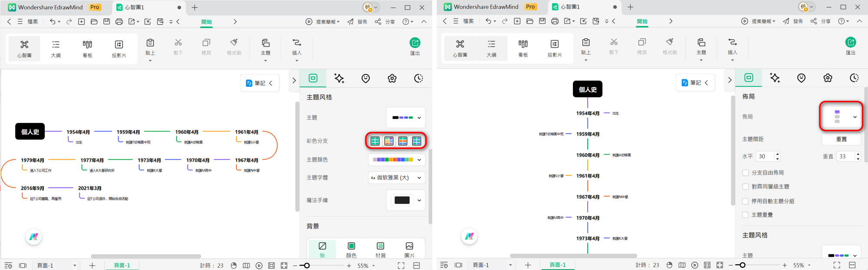This screenshot has height=270, width=868.
Task: Open emoji sticker panel tab in left window
Action: coord(366,78)
